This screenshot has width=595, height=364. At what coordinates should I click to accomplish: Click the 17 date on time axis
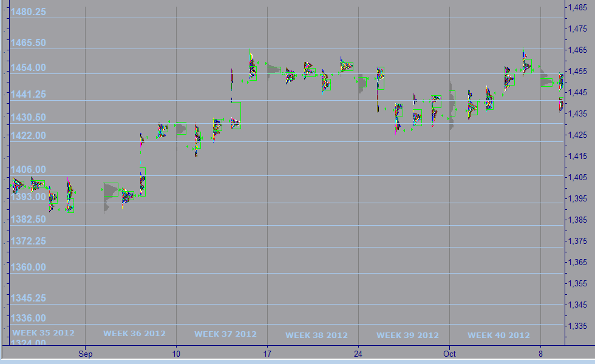[x=267, y=353]
